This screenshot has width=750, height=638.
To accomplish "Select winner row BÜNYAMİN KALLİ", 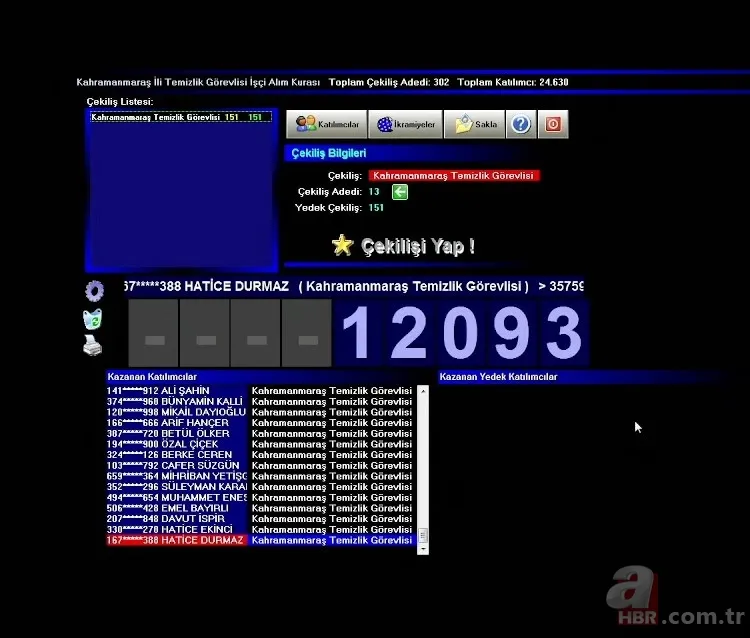I will point(261,401).
